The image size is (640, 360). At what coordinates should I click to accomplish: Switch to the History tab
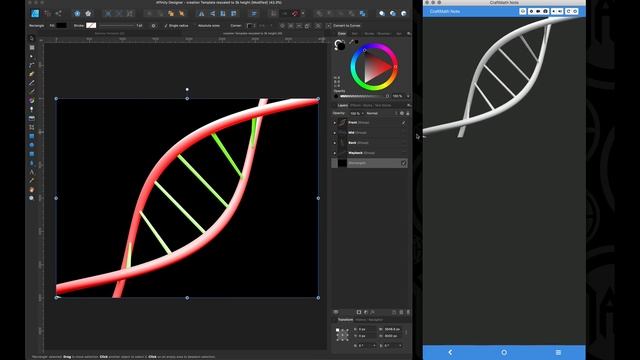[360, 320]
